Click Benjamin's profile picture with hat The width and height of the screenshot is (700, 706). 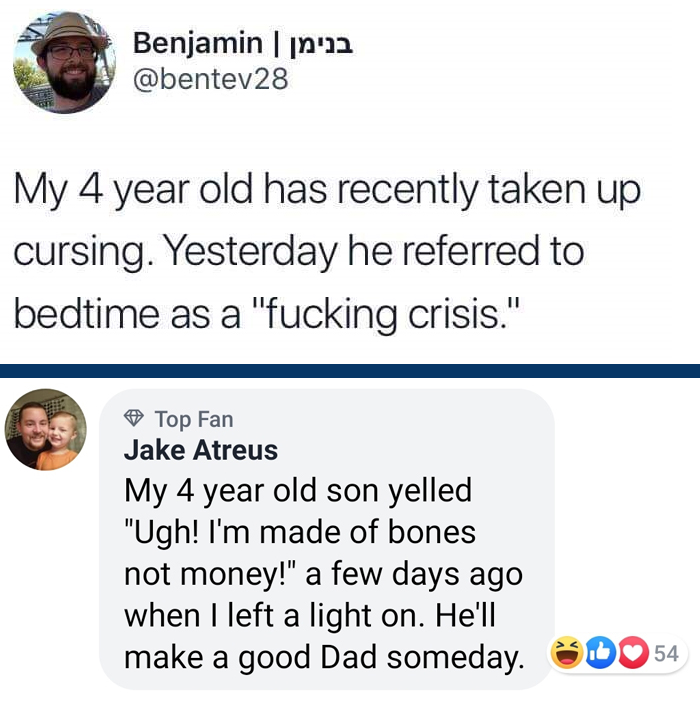pyautogui.click(x=64, y=62)
